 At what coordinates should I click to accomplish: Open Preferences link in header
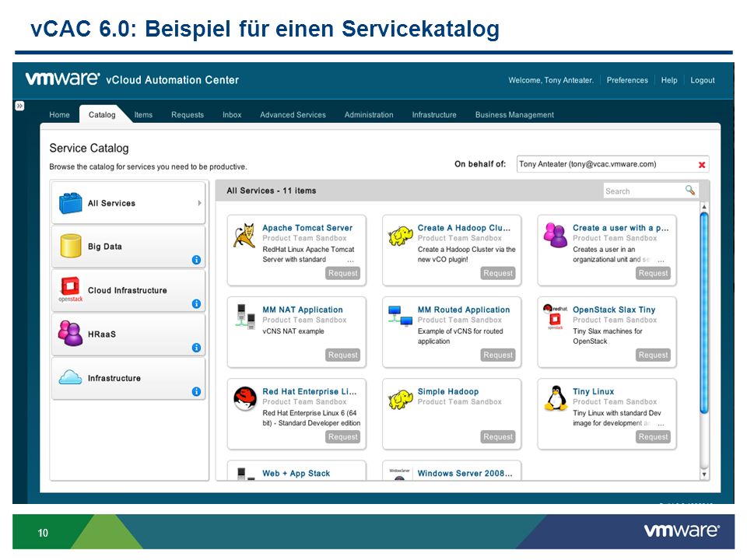point(627,80)
